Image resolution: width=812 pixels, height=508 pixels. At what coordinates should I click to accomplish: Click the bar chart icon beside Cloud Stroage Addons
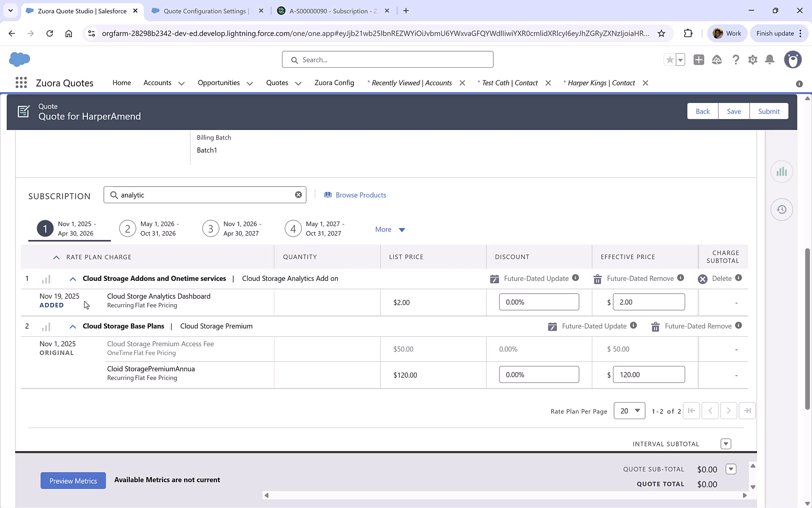point(46,278)
